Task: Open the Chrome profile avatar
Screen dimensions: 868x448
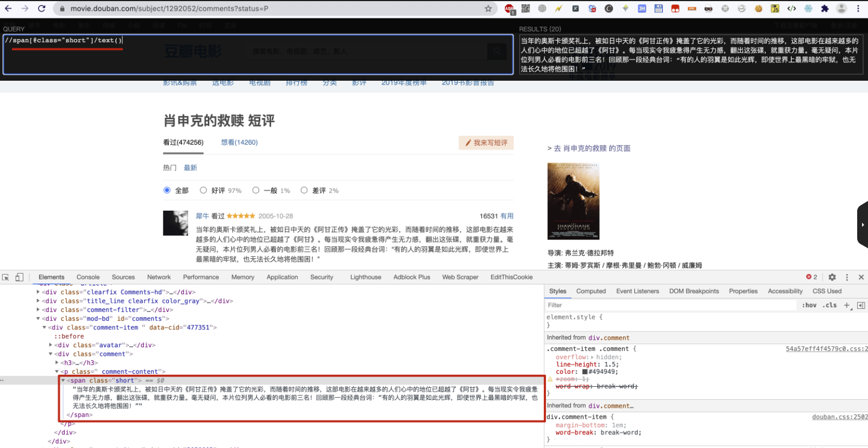Action: (841, 8)
